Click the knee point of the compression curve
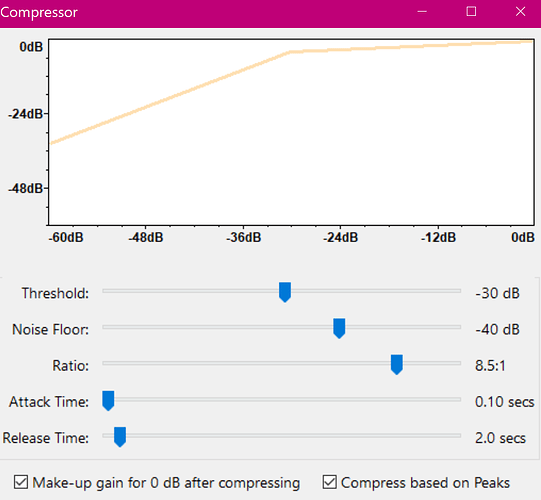Image resolution: width=541 pixels, height=500 pixels. point(291,52)
